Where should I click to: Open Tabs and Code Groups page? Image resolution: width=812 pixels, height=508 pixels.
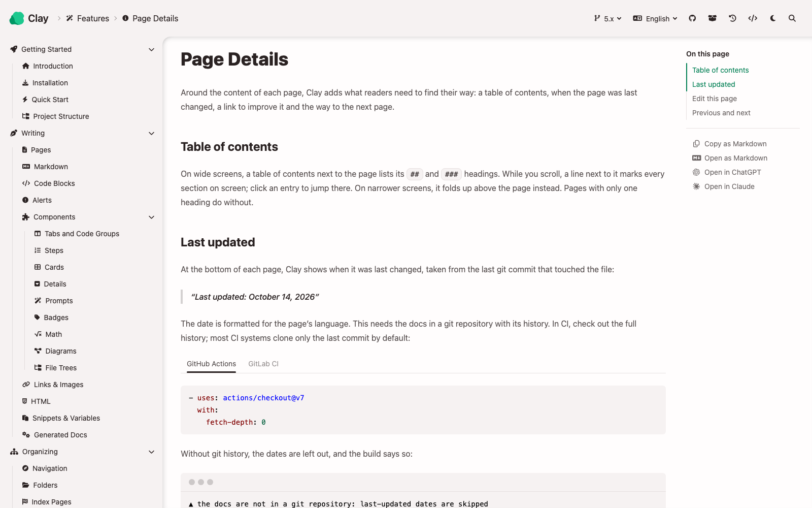pyautogui.click(x=77, y=234)
